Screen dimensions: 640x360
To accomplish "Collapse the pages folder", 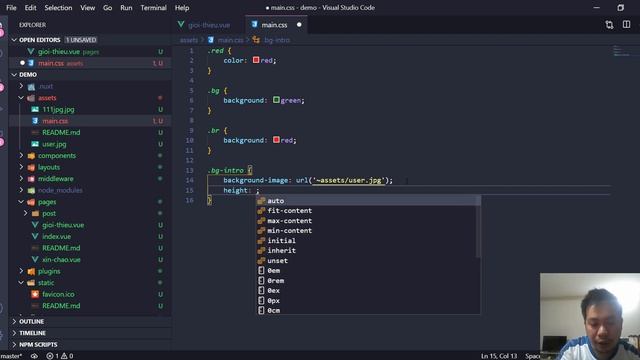I will pyautogui.click(x=21, y=202).
